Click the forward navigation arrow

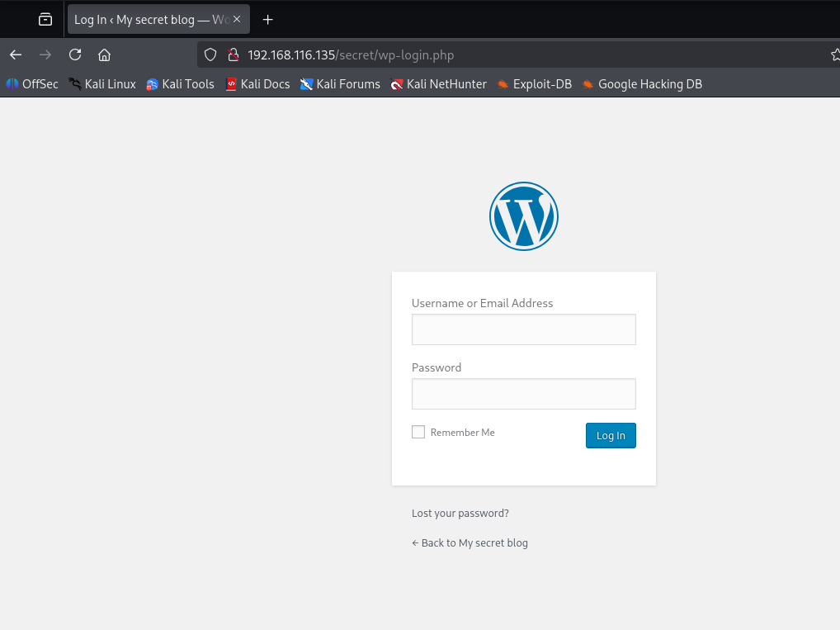click(x=45, y=54)
